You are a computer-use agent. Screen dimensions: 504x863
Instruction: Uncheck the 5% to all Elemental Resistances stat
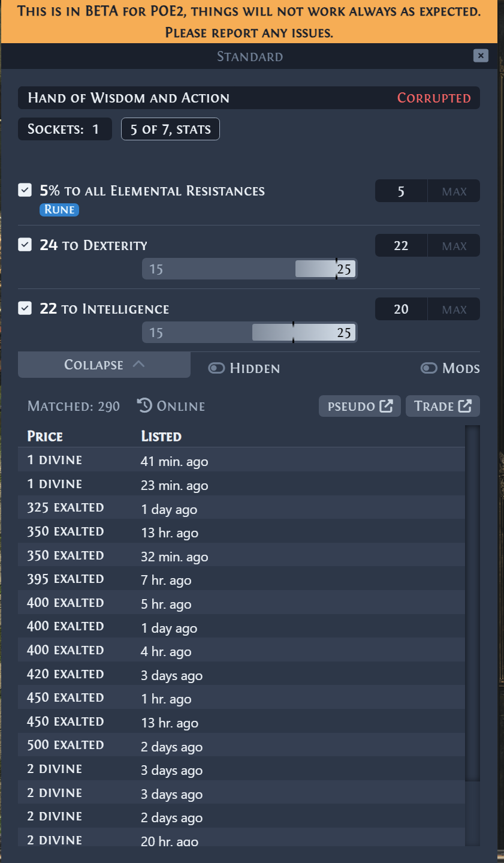point(25,190)
